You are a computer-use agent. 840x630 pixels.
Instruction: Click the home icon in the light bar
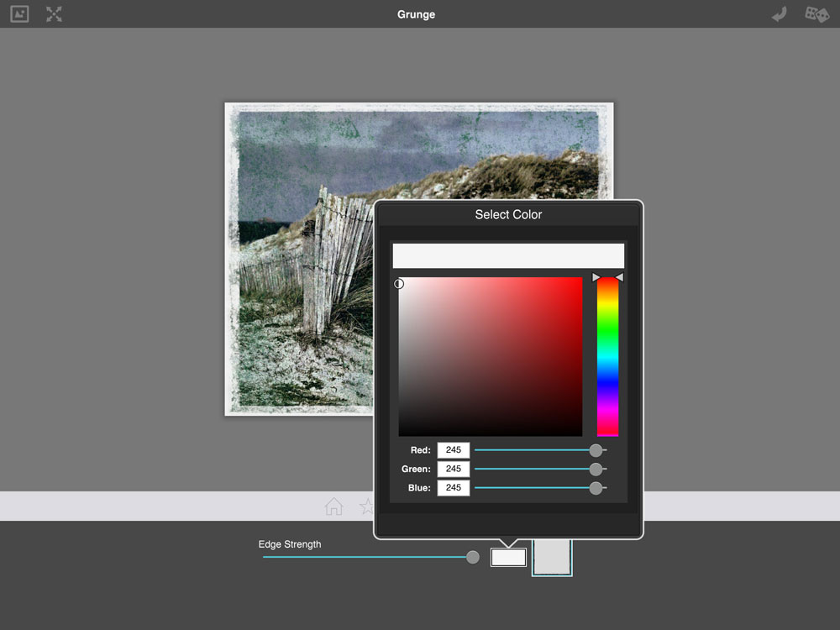pos(333,507)
